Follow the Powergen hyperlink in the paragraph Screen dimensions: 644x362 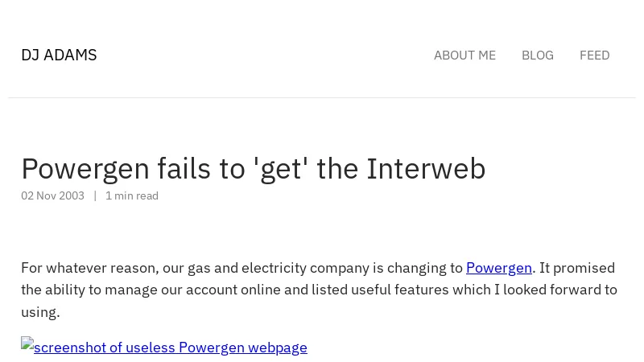pyautogui.click(x=498, y=267)
